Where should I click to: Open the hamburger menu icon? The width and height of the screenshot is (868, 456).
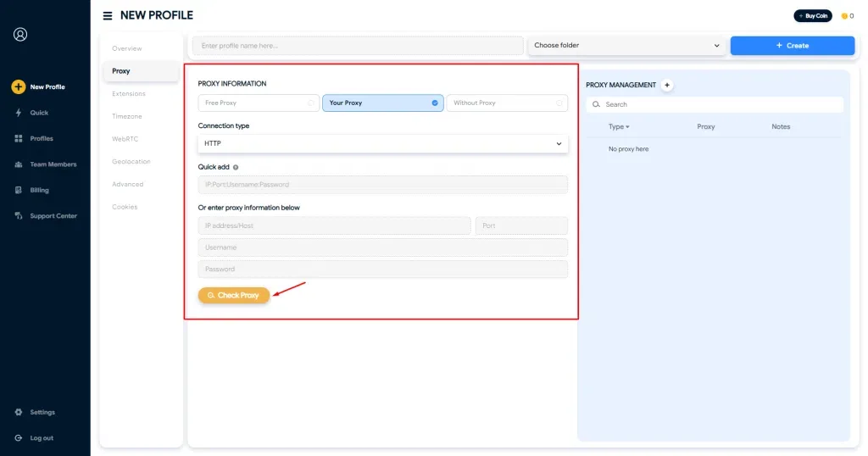pos(108,16)
